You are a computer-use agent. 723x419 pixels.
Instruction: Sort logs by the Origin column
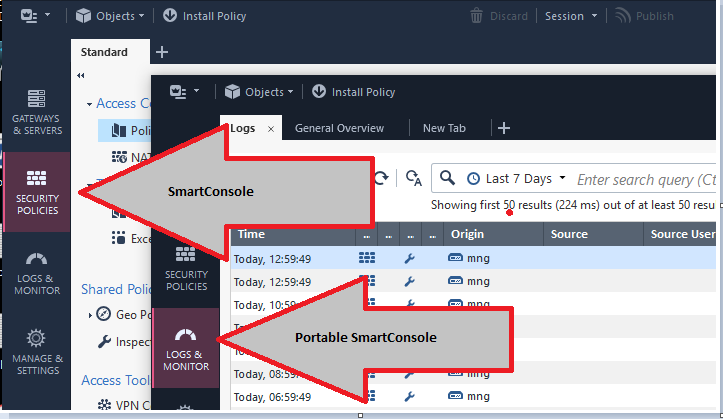coord(493,234)
